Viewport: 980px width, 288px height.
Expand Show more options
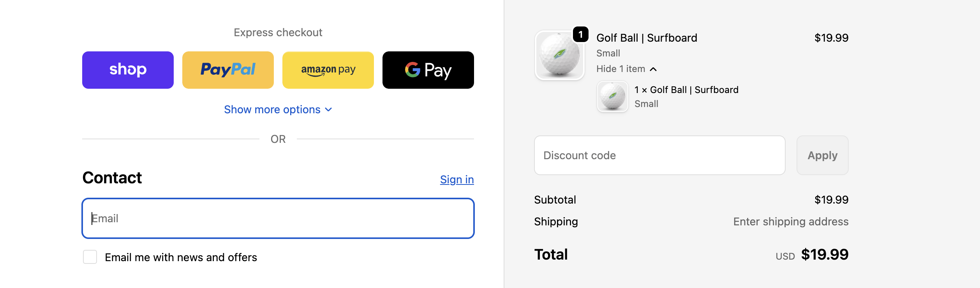(x=272, y=110)
